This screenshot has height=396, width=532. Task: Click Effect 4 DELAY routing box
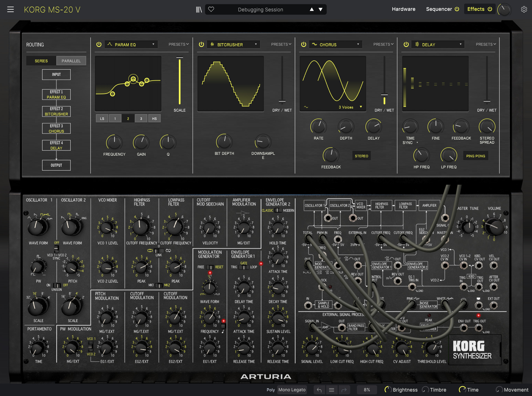56,145
